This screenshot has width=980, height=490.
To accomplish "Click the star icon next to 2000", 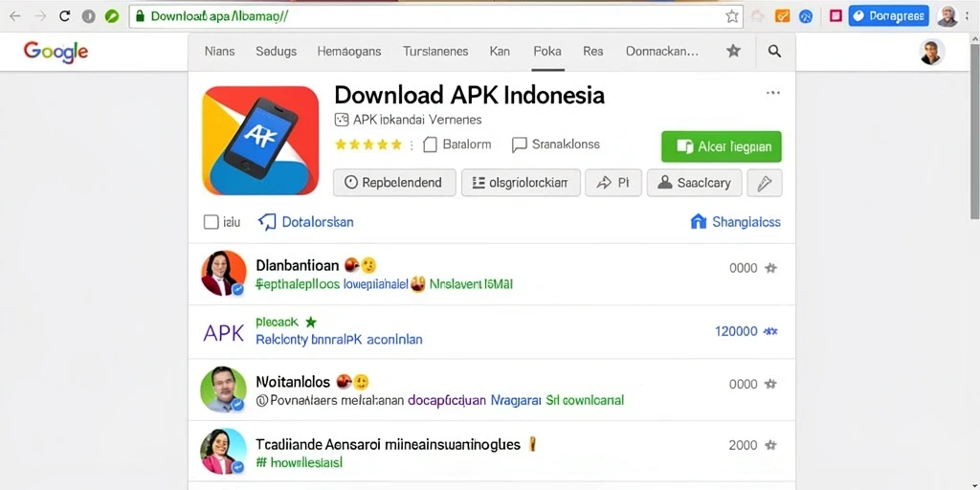I will click(x=771, y=445).
